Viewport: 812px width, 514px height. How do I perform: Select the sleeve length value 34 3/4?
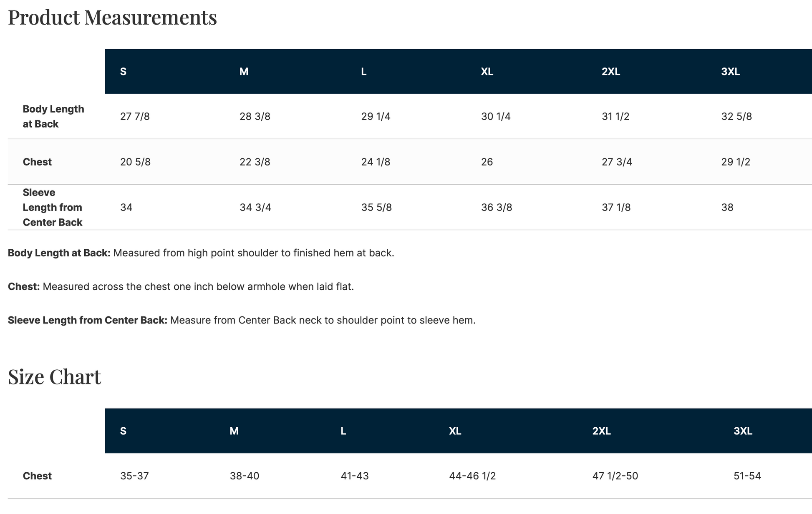click(x=255, y=207)
